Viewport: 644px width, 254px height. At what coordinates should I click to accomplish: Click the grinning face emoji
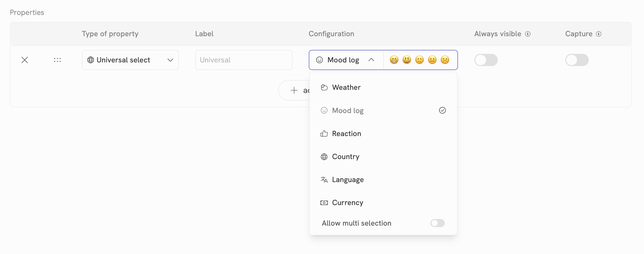click(x=394, y=60)
